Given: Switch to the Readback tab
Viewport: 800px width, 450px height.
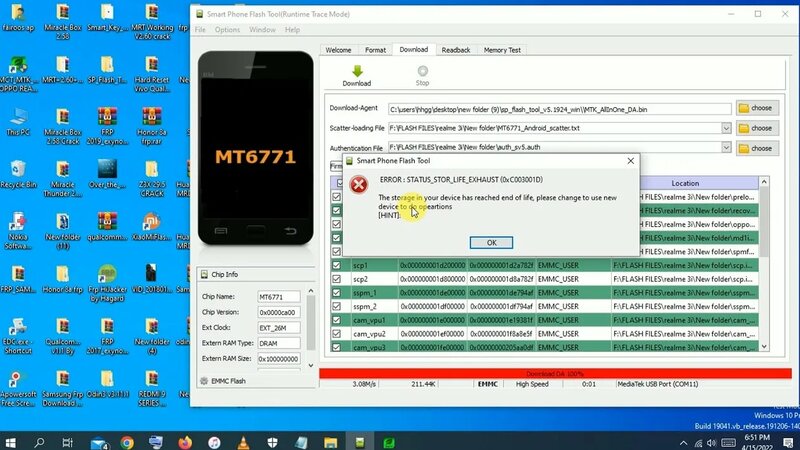Looking at the screenshot, I should pyautogui.click(x=456, y=50).
